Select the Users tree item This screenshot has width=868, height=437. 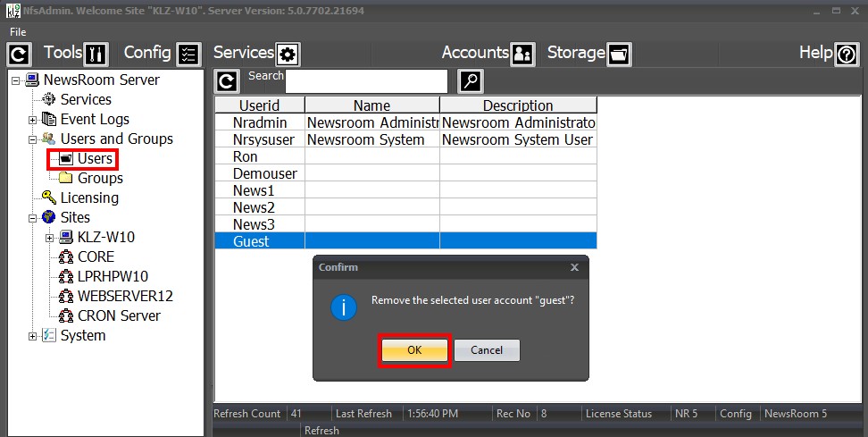point(95,158)
